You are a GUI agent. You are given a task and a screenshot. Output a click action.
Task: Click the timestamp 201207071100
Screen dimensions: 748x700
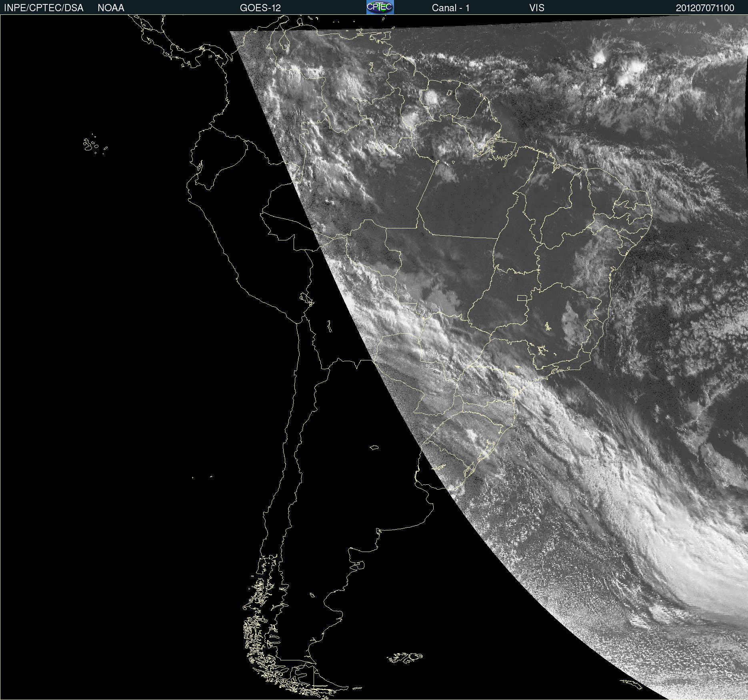705,8
